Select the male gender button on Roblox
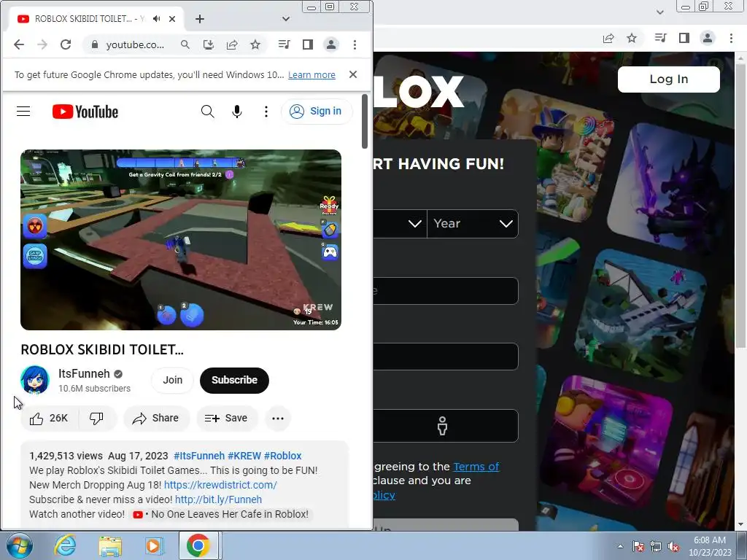747x560 pixels. click(x=443, y=426)
